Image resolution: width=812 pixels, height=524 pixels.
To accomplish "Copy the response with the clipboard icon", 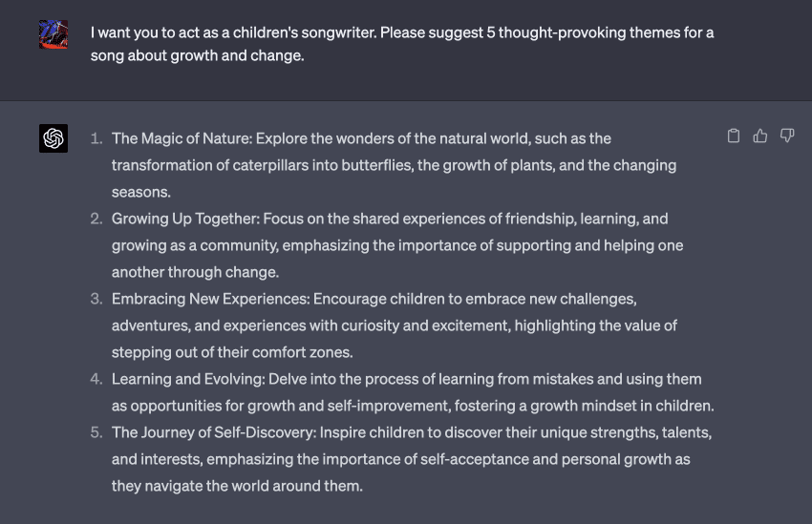I will (x=734, y=136).
